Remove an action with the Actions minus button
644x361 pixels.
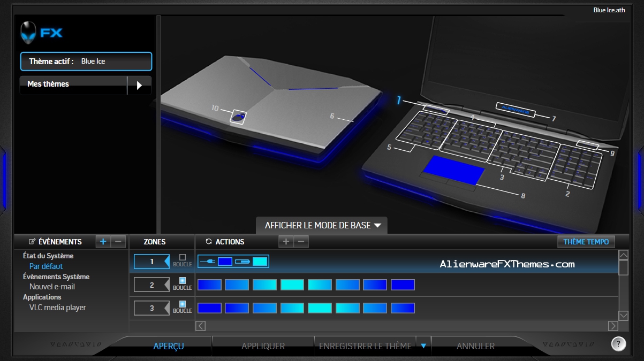(x=301, y=242)
